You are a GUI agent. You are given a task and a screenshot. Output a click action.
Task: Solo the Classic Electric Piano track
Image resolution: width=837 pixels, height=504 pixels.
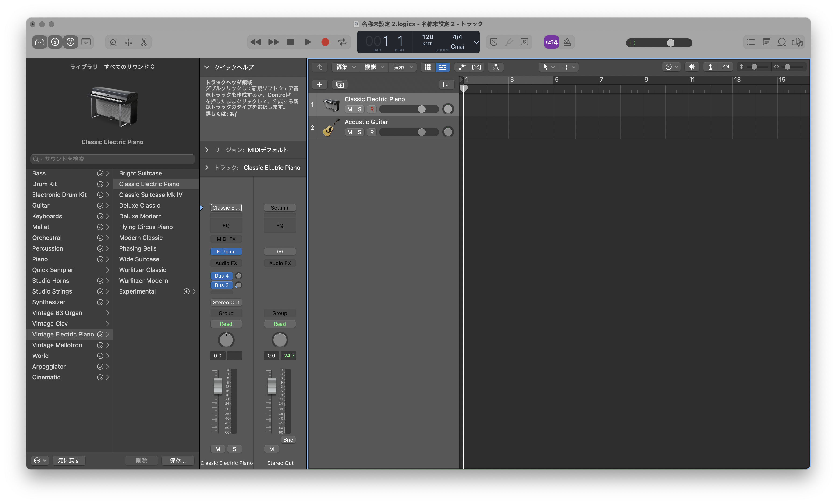pyautogui.click(x=359, y=109)
